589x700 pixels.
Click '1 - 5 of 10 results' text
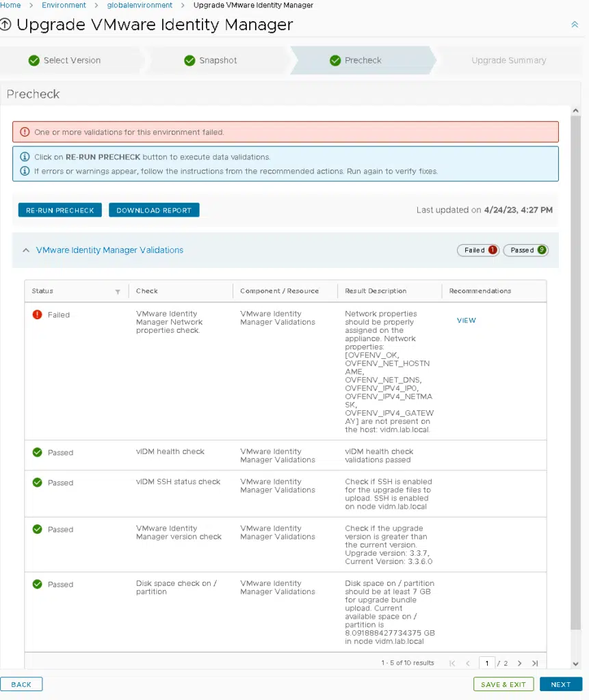(408, 663)
